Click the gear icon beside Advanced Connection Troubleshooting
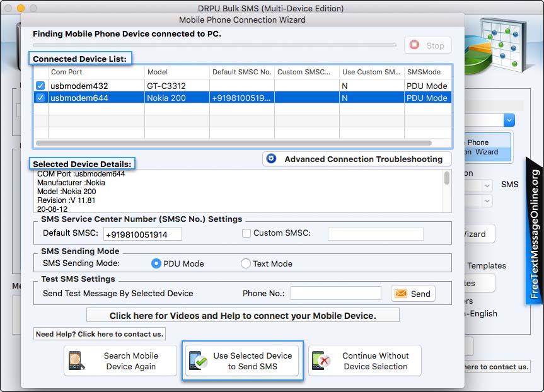Viewport: 544px width, 392px height. click(271, 159)
